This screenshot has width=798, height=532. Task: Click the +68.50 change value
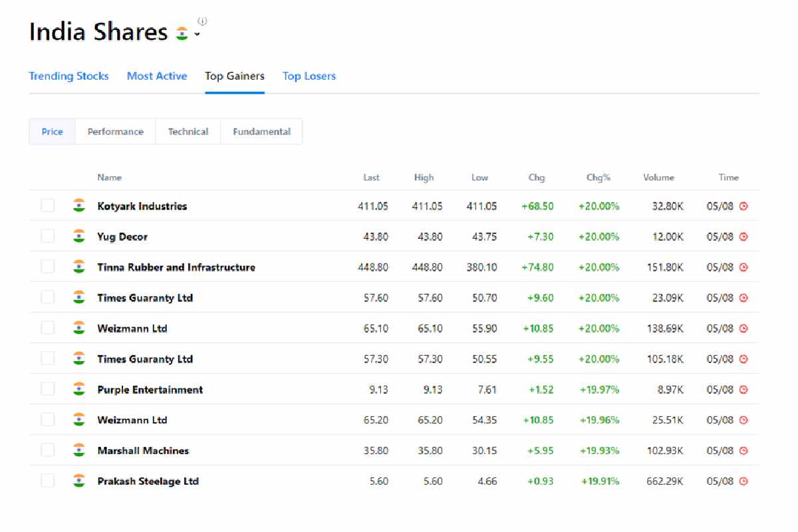537,206
